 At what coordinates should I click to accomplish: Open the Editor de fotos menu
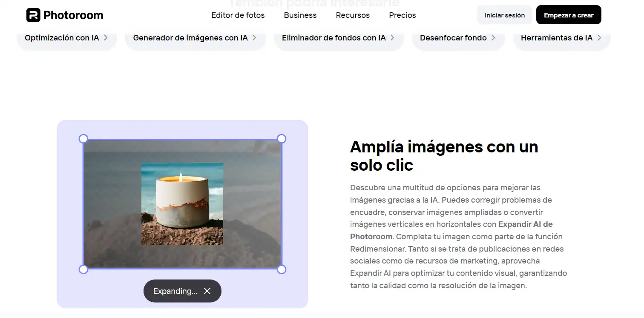[238, 15]
